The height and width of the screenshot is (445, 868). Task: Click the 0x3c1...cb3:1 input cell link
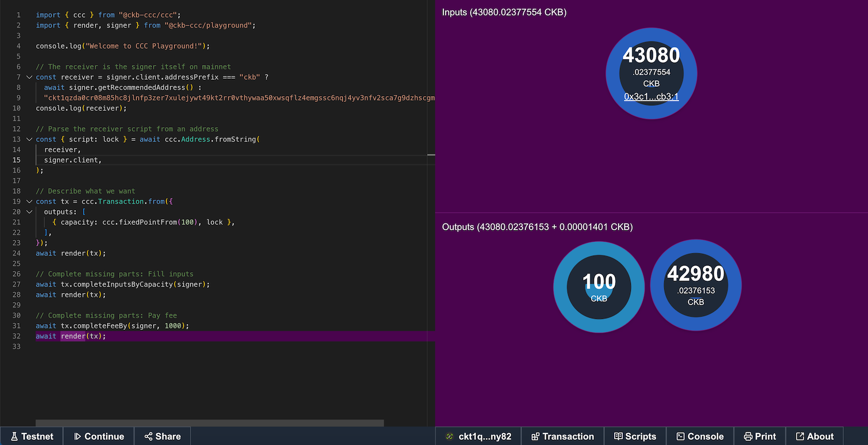pos(651,97)
